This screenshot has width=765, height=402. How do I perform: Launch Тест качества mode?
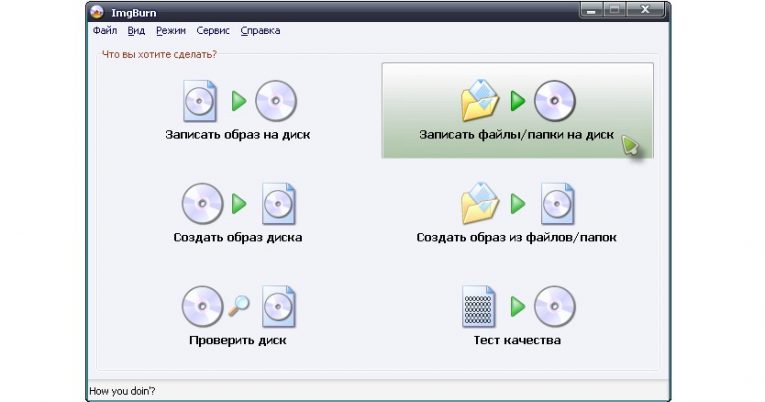pos(517,316)
